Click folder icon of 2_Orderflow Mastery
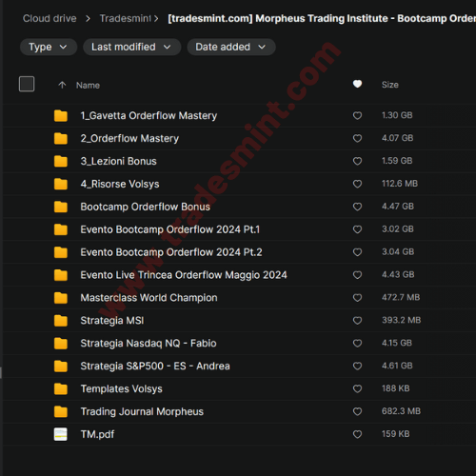476x476 pixels. tap(61, 139)
